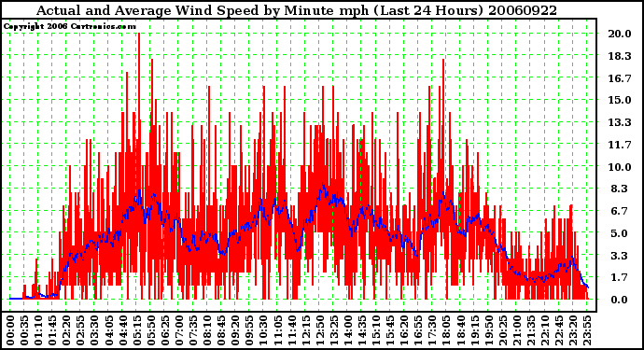
Task: Click the 11.7 y-axis label
Action: coord(620,145)
